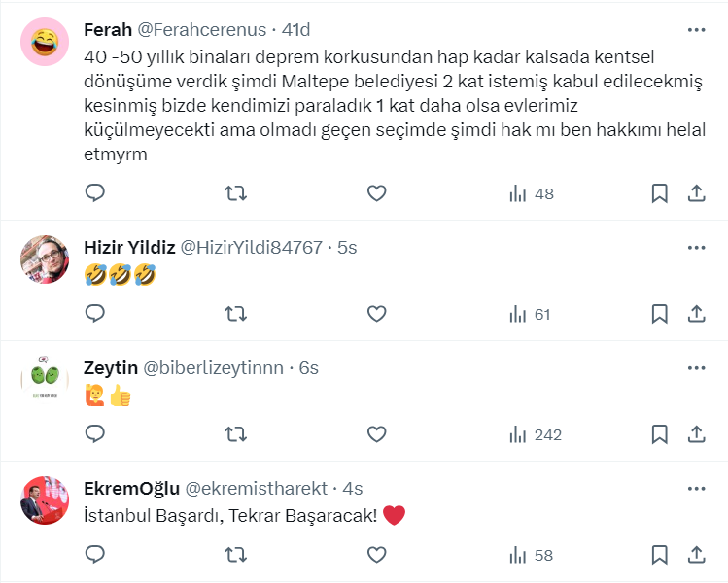Like the İstanbul Başardı tweet
The image size is (728, 583).
point(377,555)
